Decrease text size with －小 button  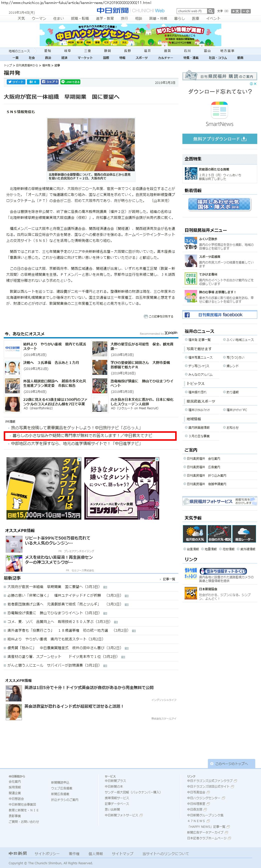pyautogui.click(x=246, y=11)
